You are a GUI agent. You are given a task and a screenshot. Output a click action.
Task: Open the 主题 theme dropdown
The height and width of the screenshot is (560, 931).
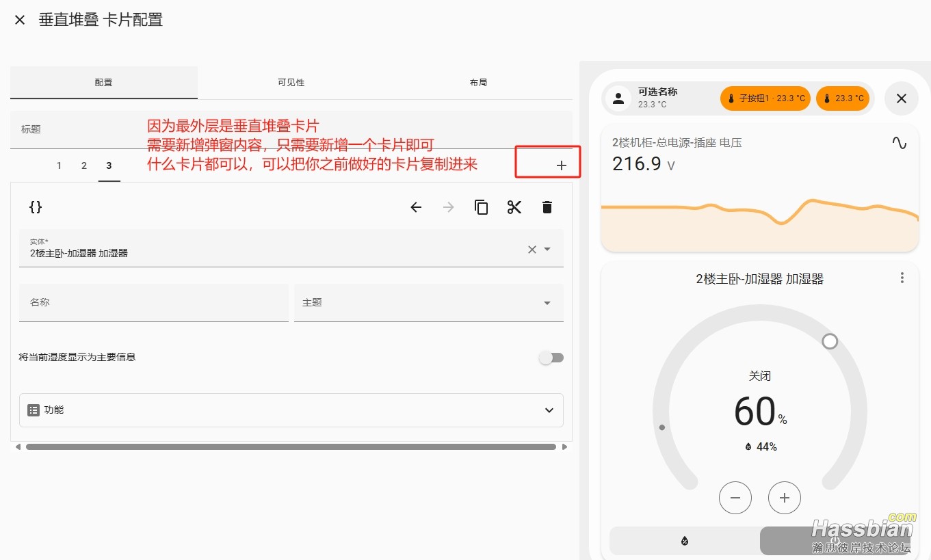pyautogui.click(x=429, y=302)
